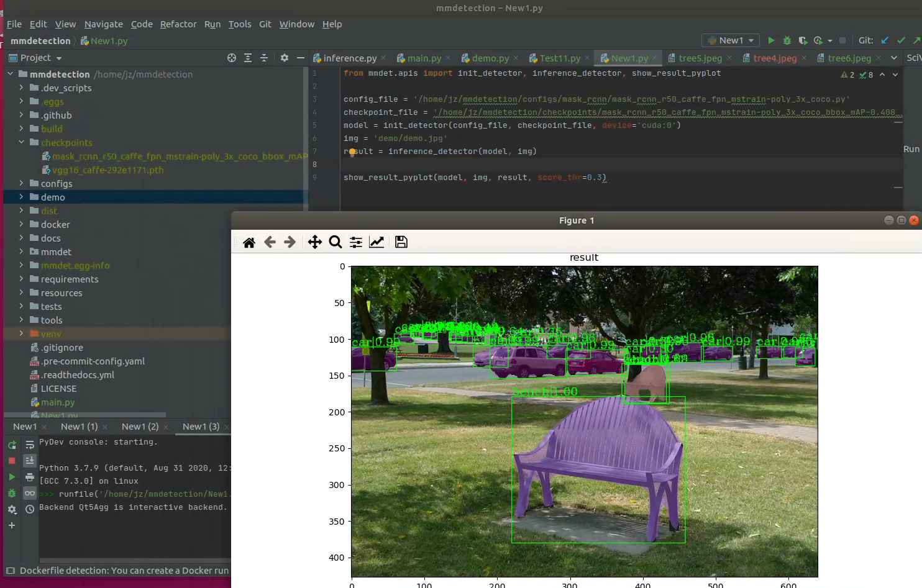Open the Refactor menu
Screen dimensions: 922x588
[178, 24]
